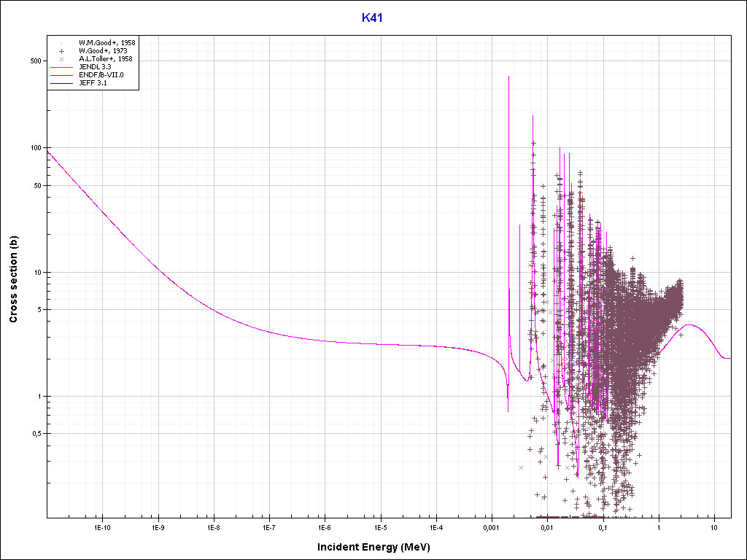Click the K41 chart title

coord(372,18)
